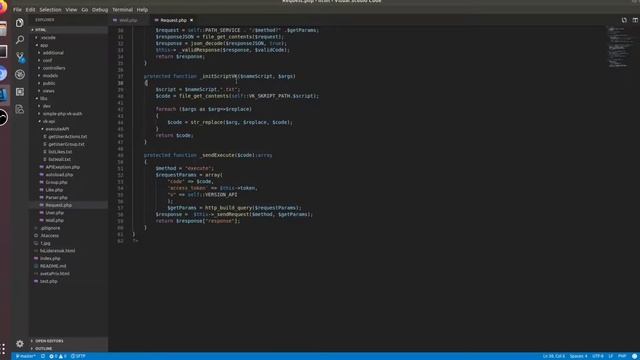
Task: Change encoding via UTF-8 indicator
Action: (x=598, y=356)
